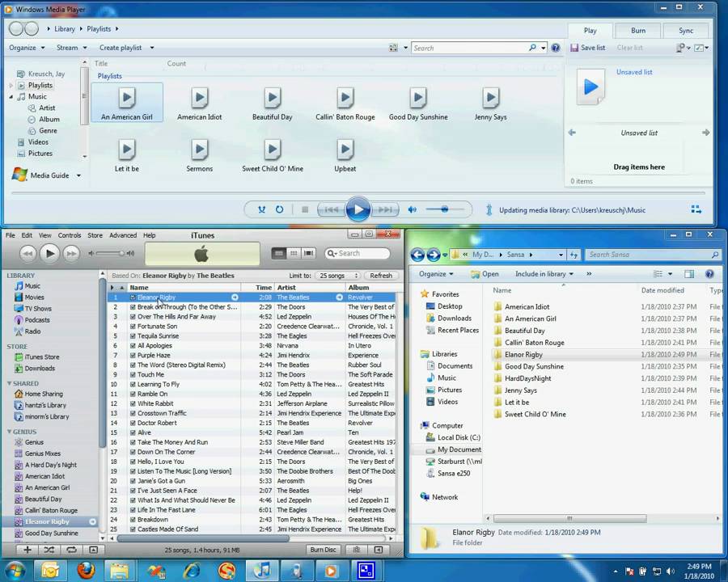Image resolution: width=728 pixels, height=582 pixels.
Task: Click the Windows Start button
Action: click(x=15, y=571)
